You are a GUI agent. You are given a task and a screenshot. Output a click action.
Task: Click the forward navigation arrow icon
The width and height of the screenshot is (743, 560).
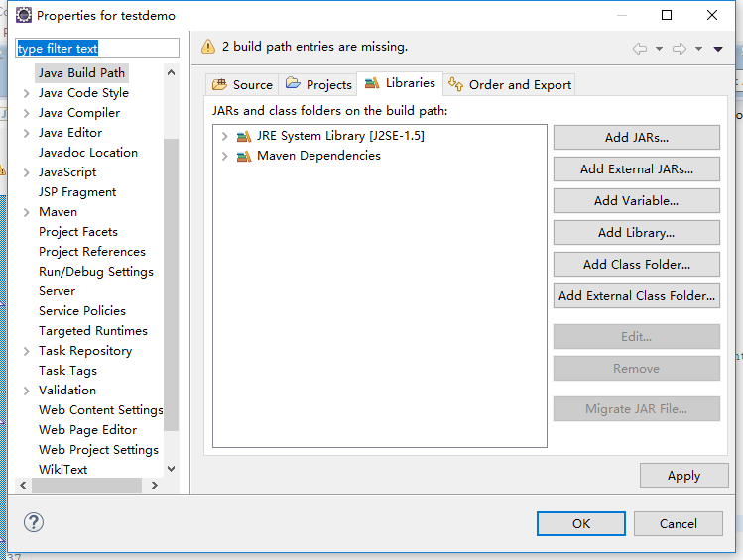[680, 49]
